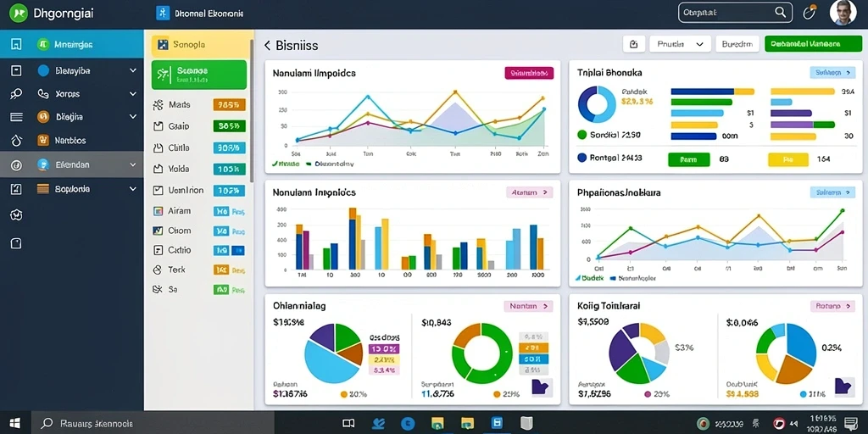Screen dimensions: 868x434
Task: Open the Nabtbios menu item
Action: pos(72,141)
